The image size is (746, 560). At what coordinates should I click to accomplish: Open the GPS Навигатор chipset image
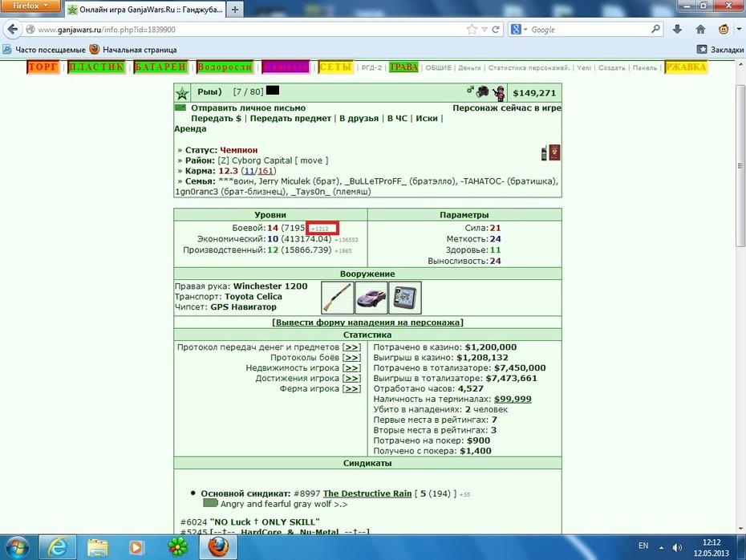[405, 298]
